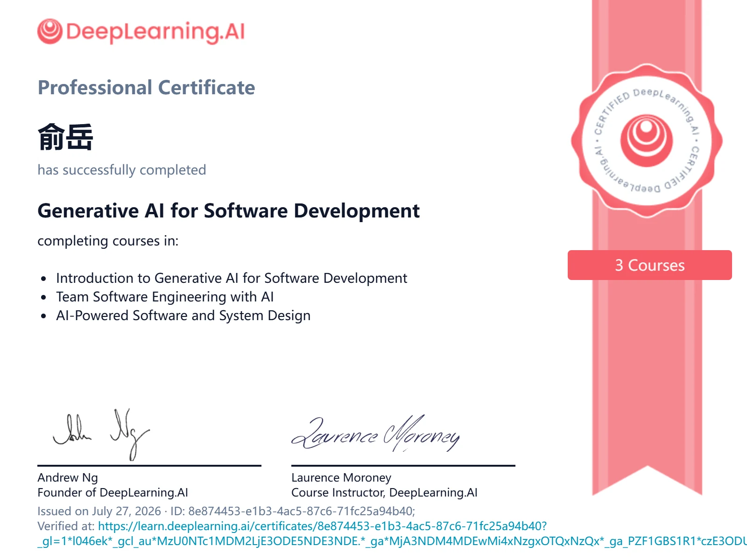Select the Generative AI for Software Development title
Viewport: 747px width, 560px height.
228,211
